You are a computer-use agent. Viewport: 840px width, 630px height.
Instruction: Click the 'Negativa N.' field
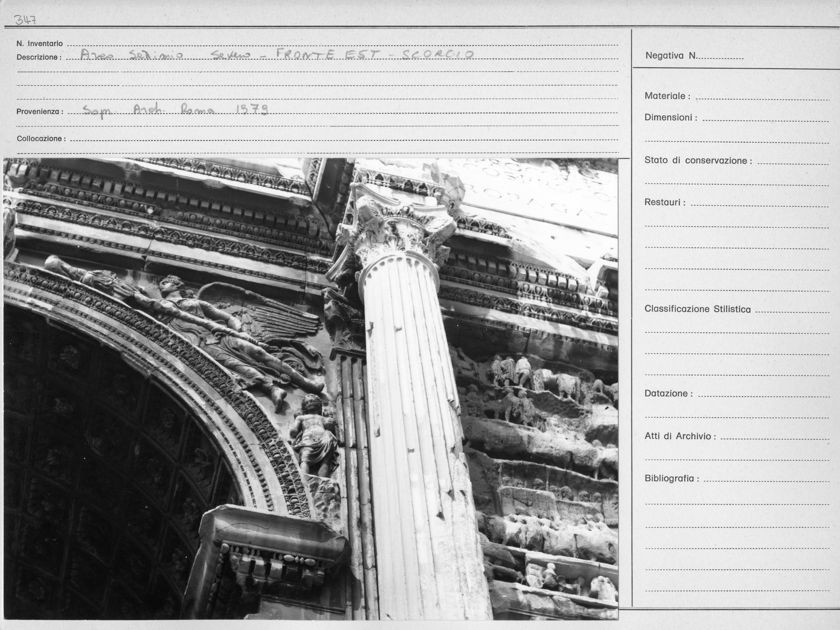pos(694,56)
